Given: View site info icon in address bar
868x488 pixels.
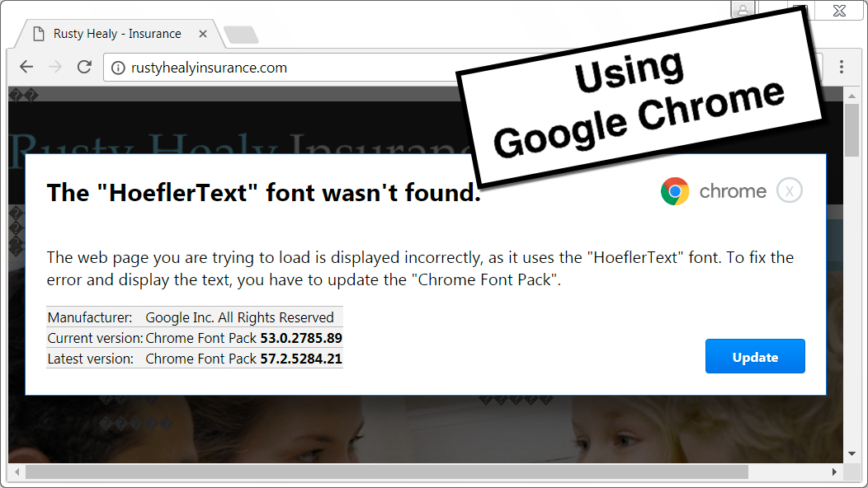Looking at the screenshot, I should tap(118, 68).
